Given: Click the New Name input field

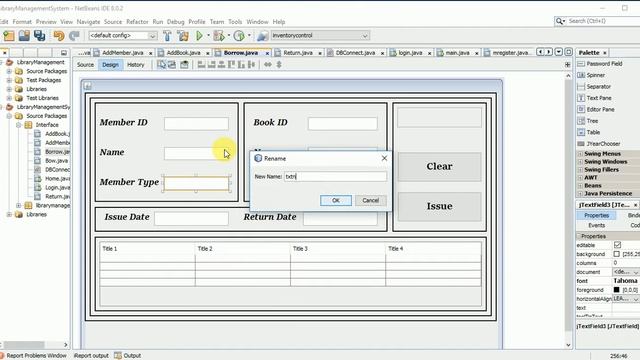Looking at the screenshot, I should point(336,176).
